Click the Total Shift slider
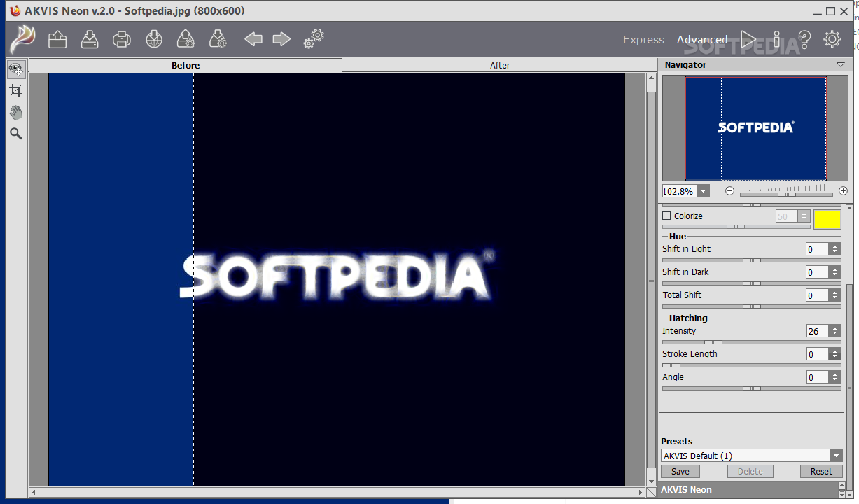Image resolution: width=859 pixels, height=504 pixels. click(x=752, y=307)
